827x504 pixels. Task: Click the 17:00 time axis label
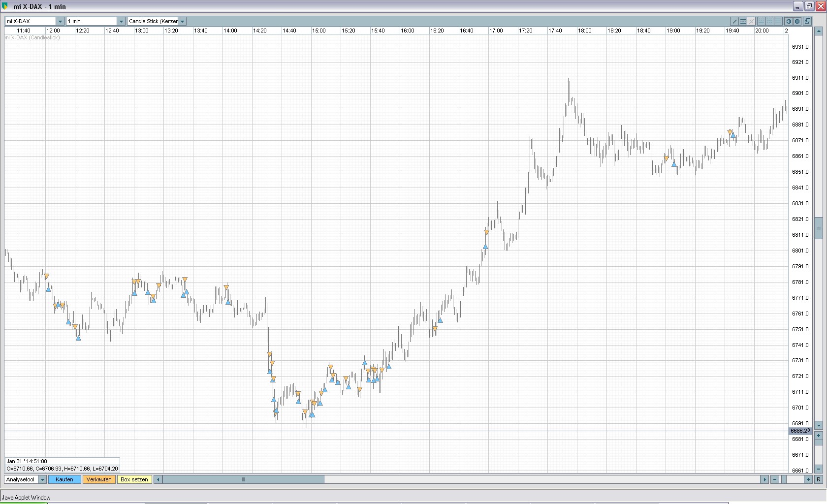point(496,31)
